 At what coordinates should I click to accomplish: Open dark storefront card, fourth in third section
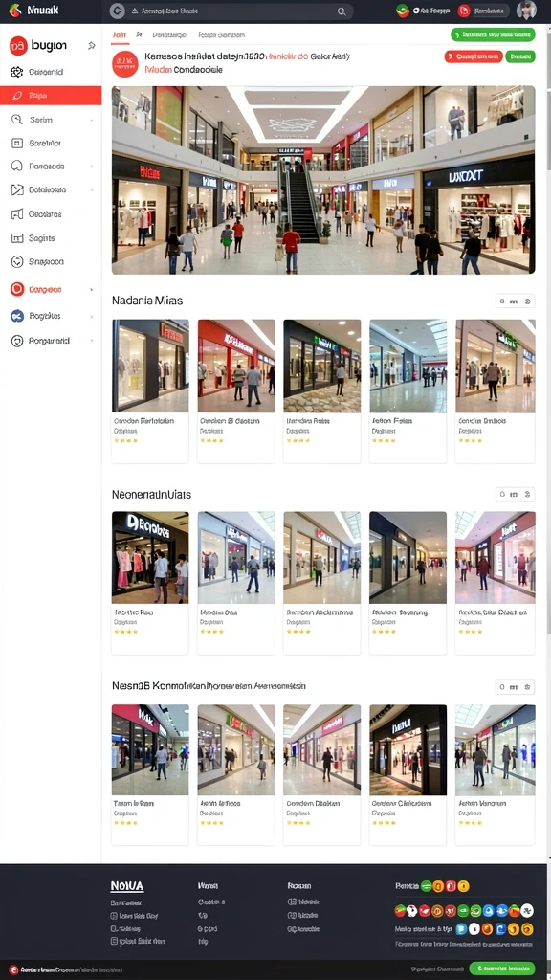click(x=408, y=750)
